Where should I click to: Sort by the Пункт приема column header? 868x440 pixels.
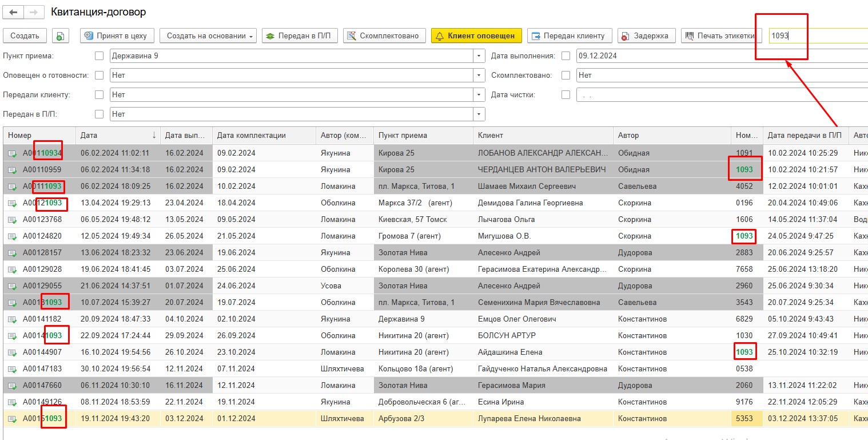[x=423, y=136]
